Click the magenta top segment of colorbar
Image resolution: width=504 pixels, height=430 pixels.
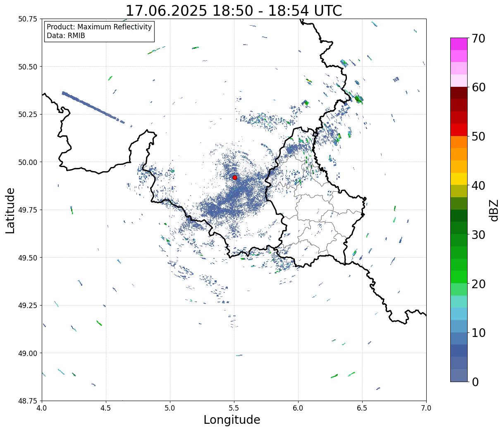pos(459,44)
